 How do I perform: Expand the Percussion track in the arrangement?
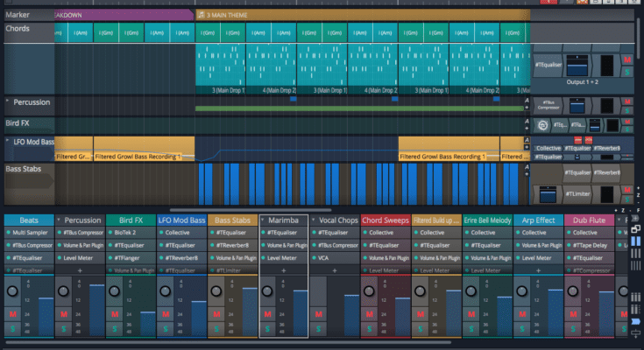coord(8,102)
